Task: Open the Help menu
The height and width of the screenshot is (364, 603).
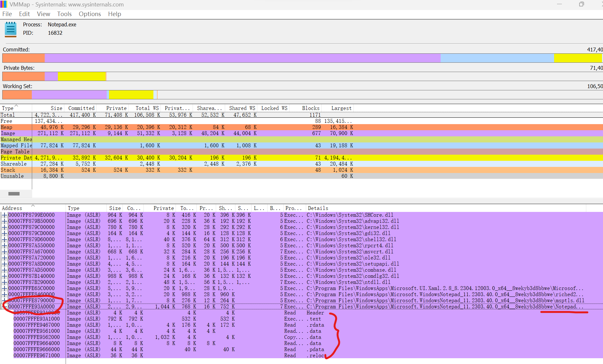Action: [114, 14]
